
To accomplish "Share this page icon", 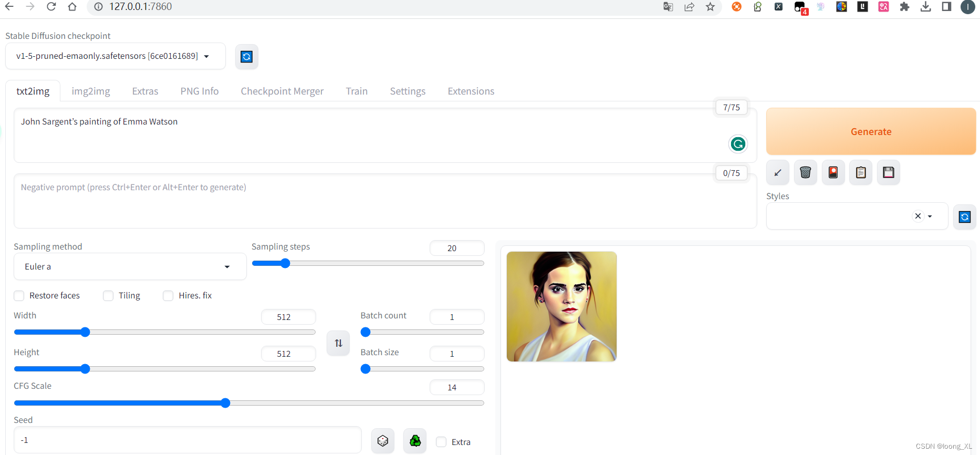I will (x=689, y=6).
